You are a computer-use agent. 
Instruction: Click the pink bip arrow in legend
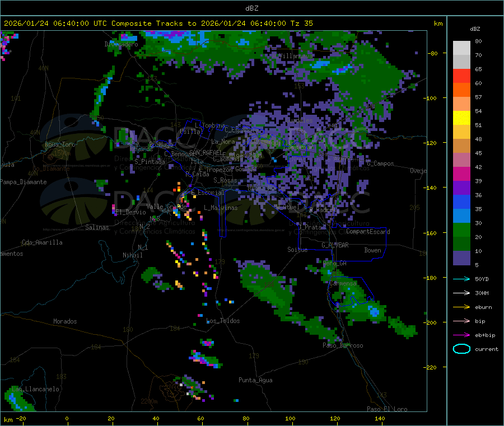coord(461,321)
